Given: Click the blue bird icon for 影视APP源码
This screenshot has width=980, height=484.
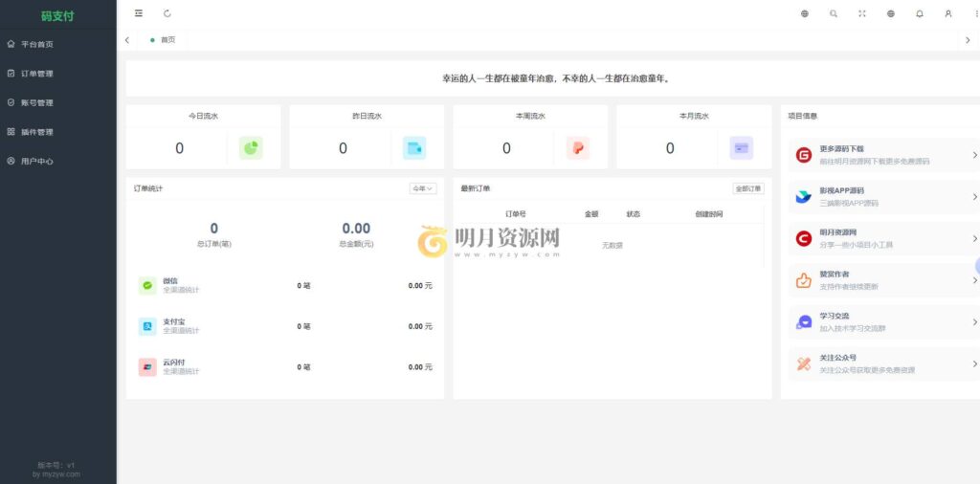Looking at the screenshot, I should [804, 197].
